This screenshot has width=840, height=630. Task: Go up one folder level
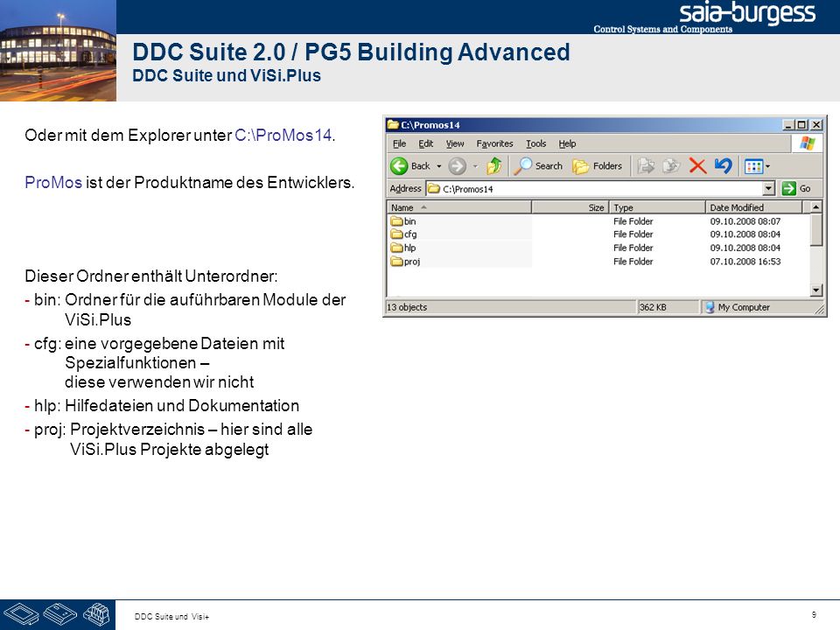(x=493, y=166)
